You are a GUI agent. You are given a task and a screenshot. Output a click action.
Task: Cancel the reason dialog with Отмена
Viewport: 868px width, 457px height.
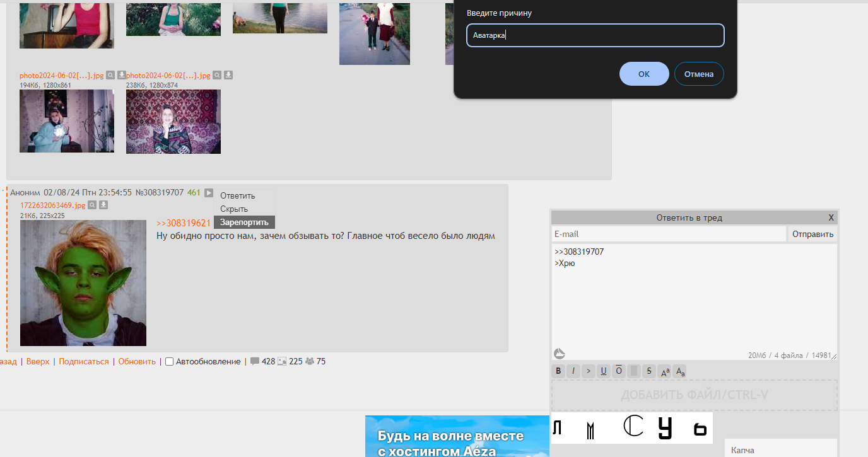[x=699, y=74]
